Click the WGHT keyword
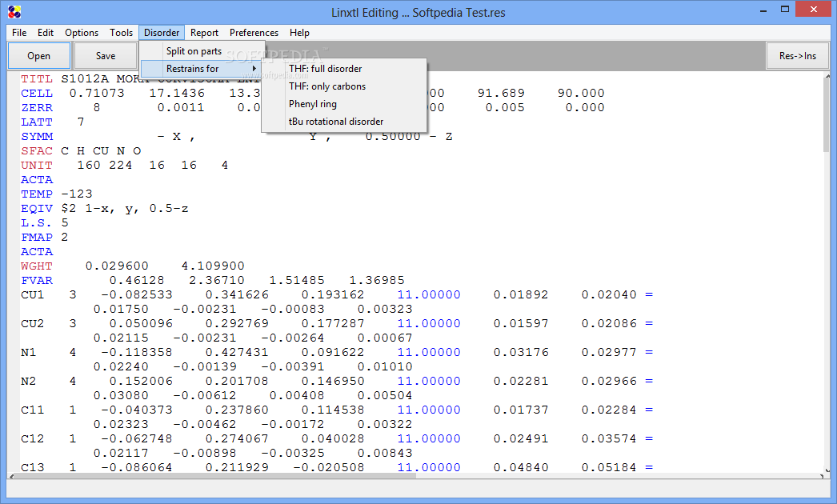837x504 pixels. coord(37,266)
